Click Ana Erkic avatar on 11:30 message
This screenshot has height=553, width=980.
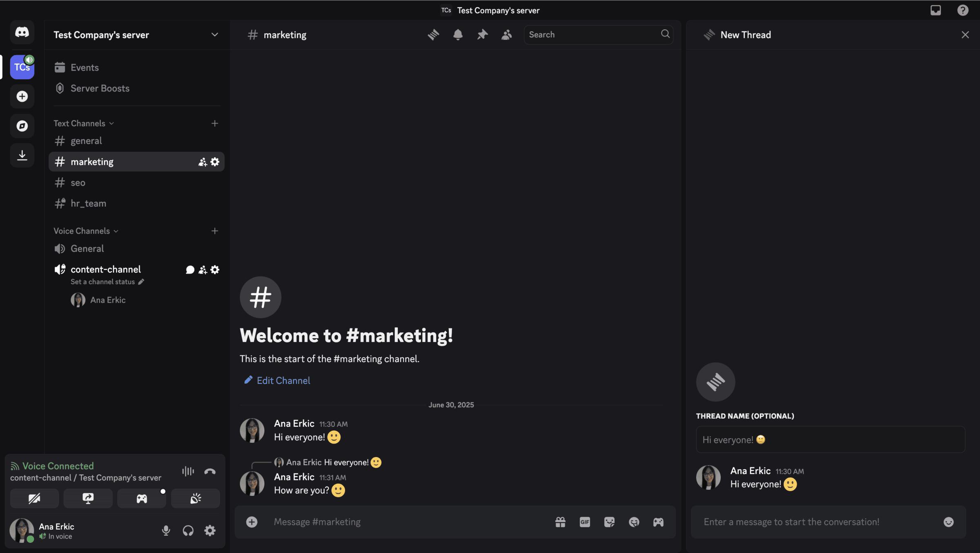pos(252,430)
